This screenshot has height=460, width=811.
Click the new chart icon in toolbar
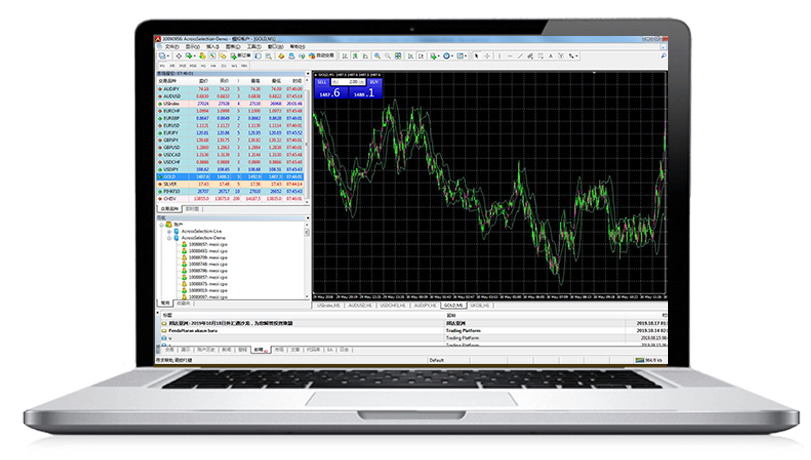click(x=161, y=56)
